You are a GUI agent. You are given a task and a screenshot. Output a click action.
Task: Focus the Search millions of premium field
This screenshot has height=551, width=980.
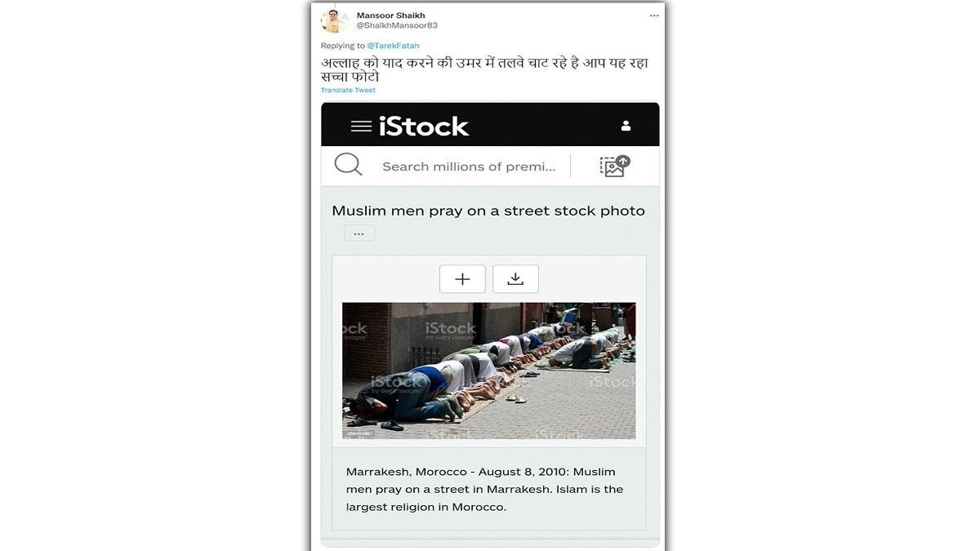[x=469, y=167]
